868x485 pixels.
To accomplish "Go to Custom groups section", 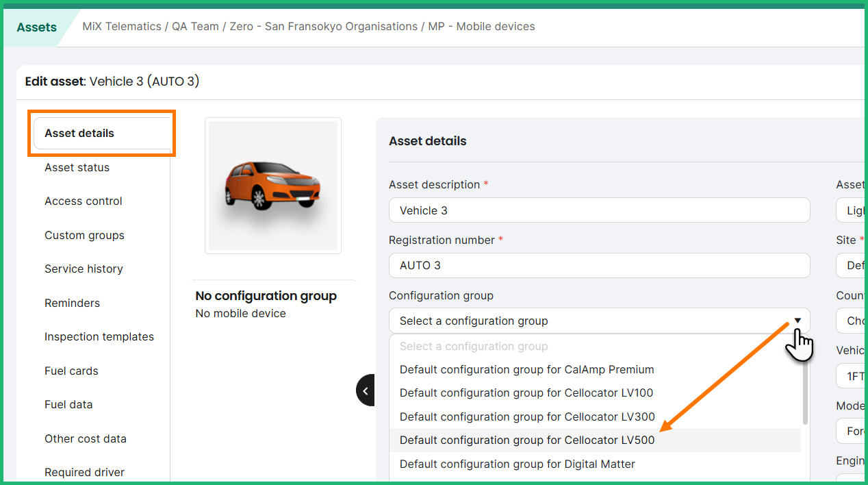I will pos(84,235).
